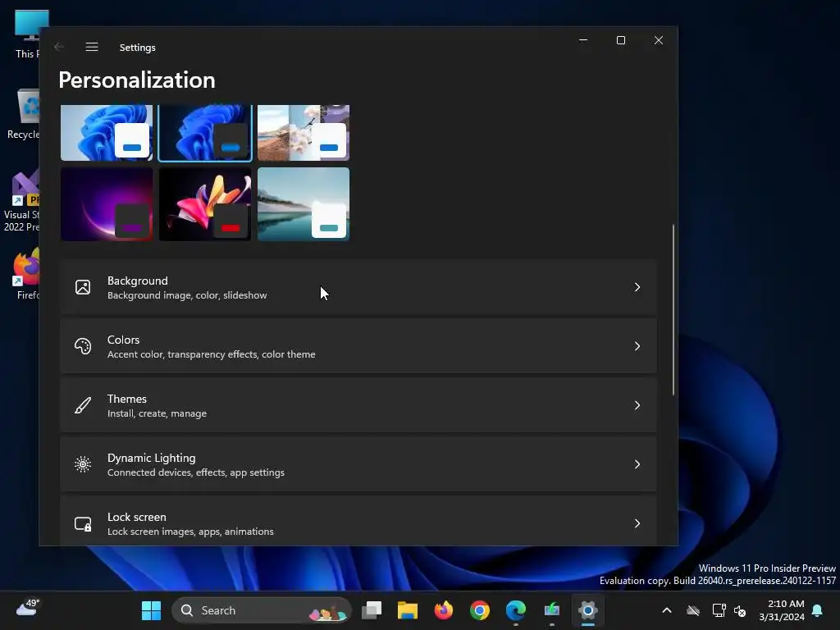Expand the Dynamic Lighting row chevron
Image resolution: width=840 pixels, height=630 pixels.
click(637, 464)
